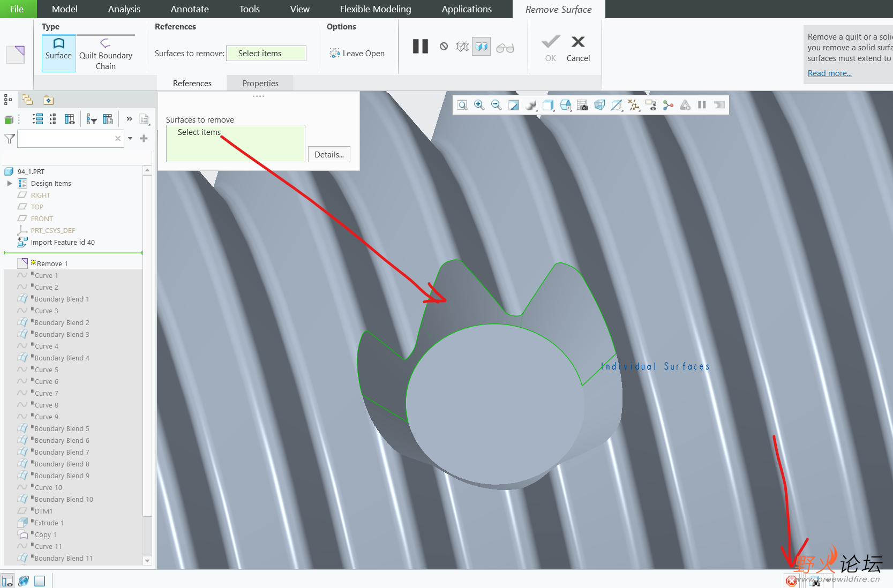
Task: Expand the Design Items tree node
Action: 9,183
